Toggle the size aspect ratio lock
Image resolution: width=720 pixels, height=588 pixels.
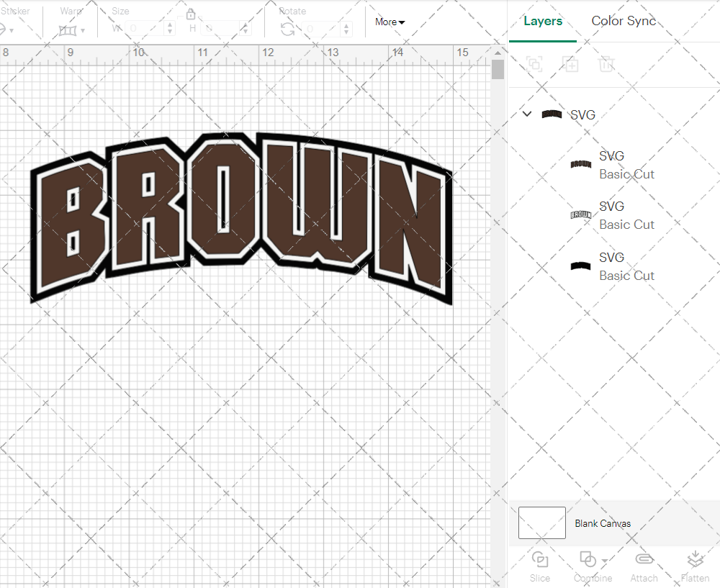tap(191, 13)
